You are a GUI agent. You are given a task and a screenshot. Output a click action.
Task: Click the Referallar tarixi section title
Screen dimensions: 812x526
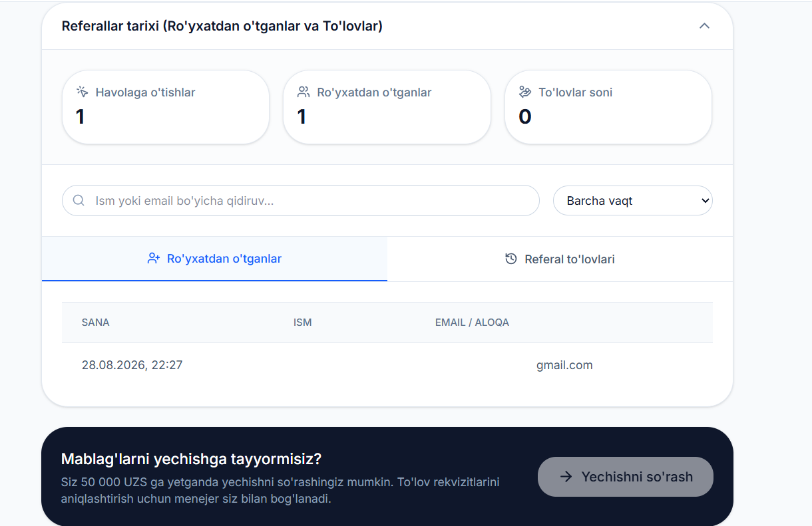[222, 26]
